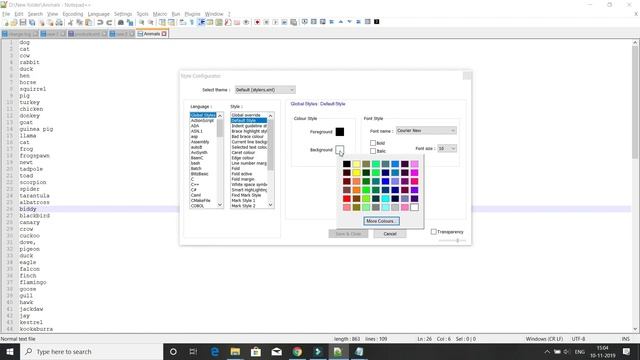
Task: Click the Document Map toolbar icon
Action: point(219,22)
